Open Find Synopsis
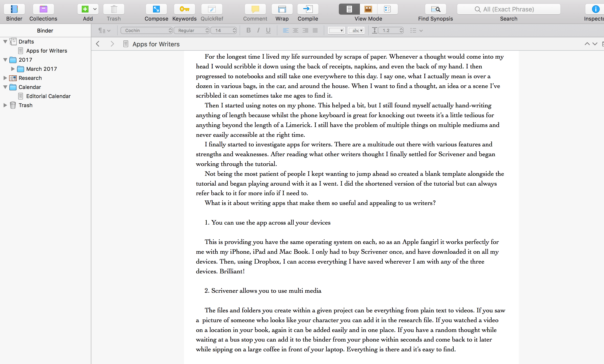Image resolution: width=604 pixels, height=364 pixels. (435, 9)
